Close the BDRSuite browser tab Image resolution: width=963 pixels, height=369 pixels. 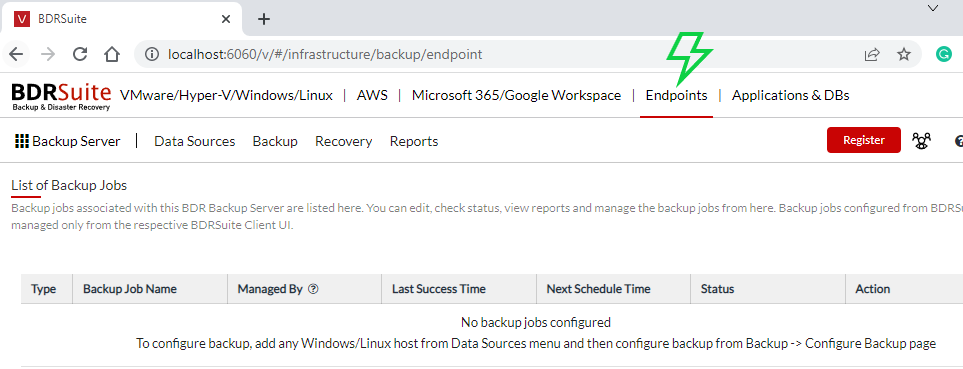225,19
